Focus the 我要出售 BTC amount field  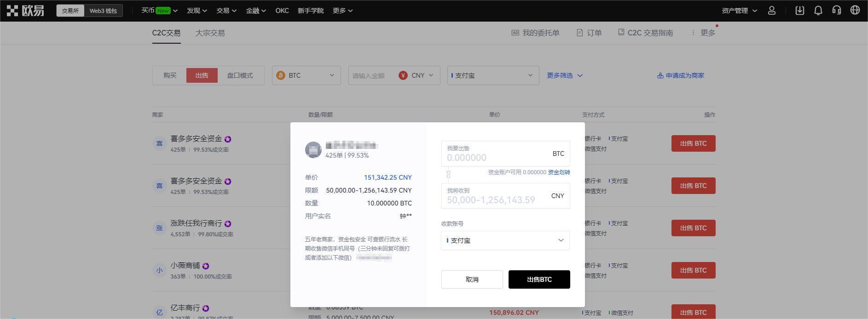coord(497,157)
